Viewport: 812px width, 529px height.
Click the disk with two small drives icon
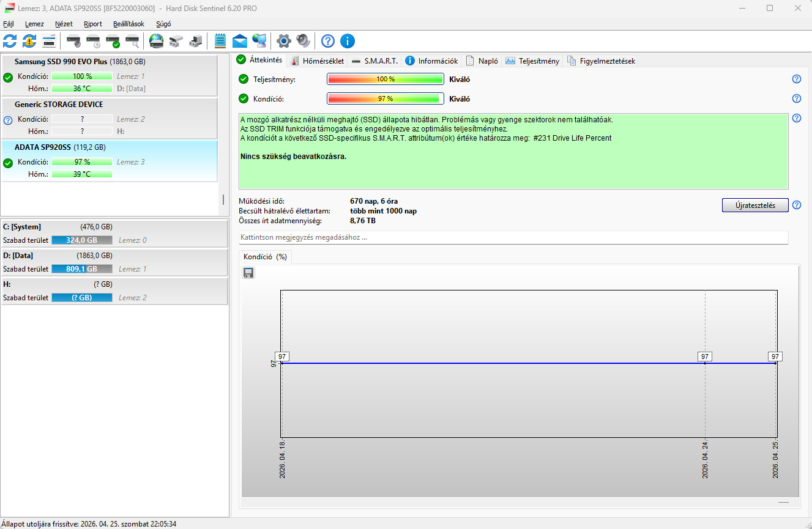pyautogui.click(x=176, y=41)
